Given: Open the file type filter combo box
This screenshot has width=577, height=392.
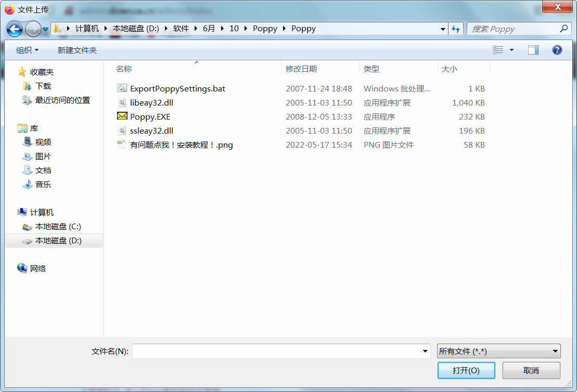Looking at the screenshot, I should (x=498, y=351).
